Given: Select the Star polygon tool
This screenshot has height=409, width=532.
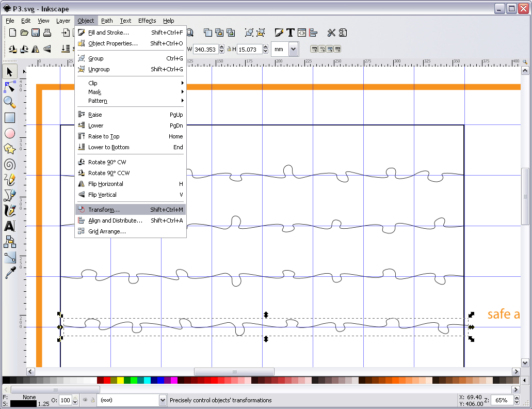Looking at the screenshot, I should coord(10,149).
